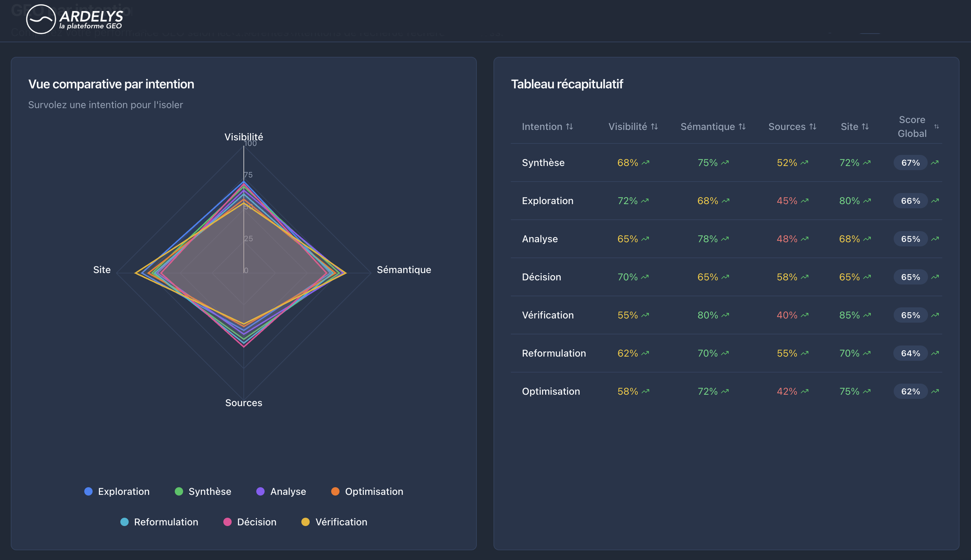Click the Optimisation legend entry

pyautogui.click(x=367, y=491)
